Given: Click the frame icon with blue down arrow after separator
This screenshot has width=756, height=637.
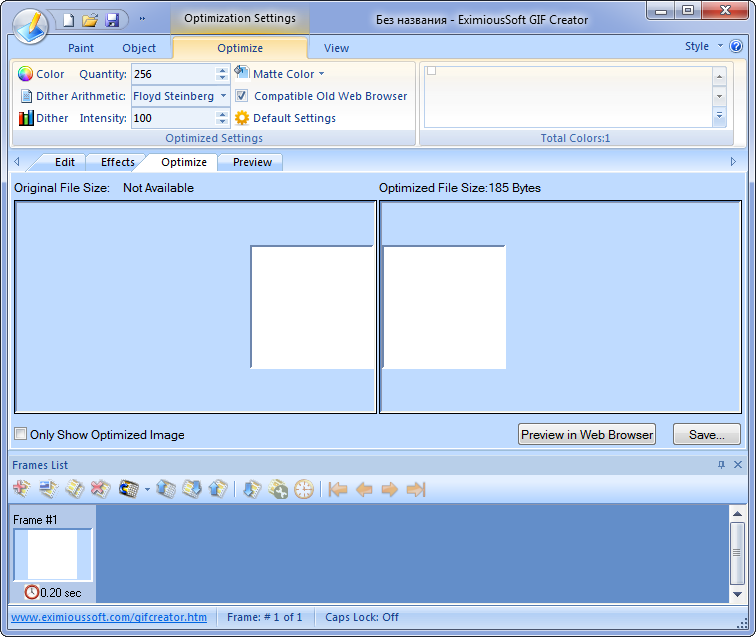Looking at the screenshot, I should pyautogui.click(x=252, y=489).
